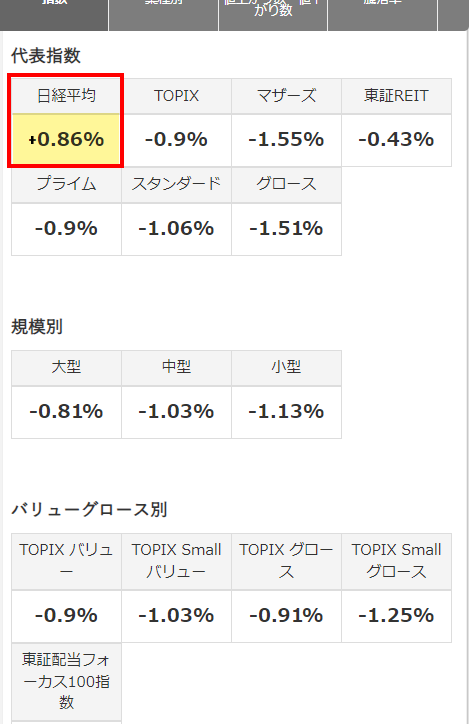Click the TOPIX グロース -0.91% value

pyautogui.click(x=286, y=616)
